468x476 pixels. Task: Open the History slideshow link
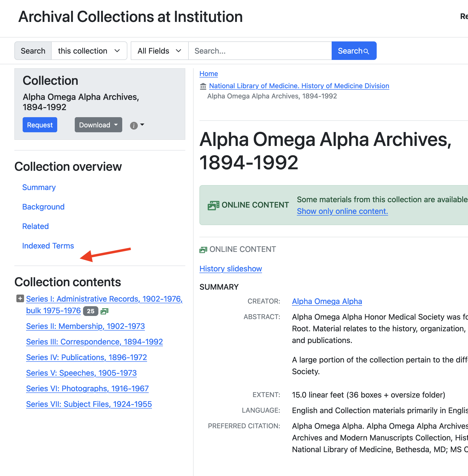tap(231, 268)
